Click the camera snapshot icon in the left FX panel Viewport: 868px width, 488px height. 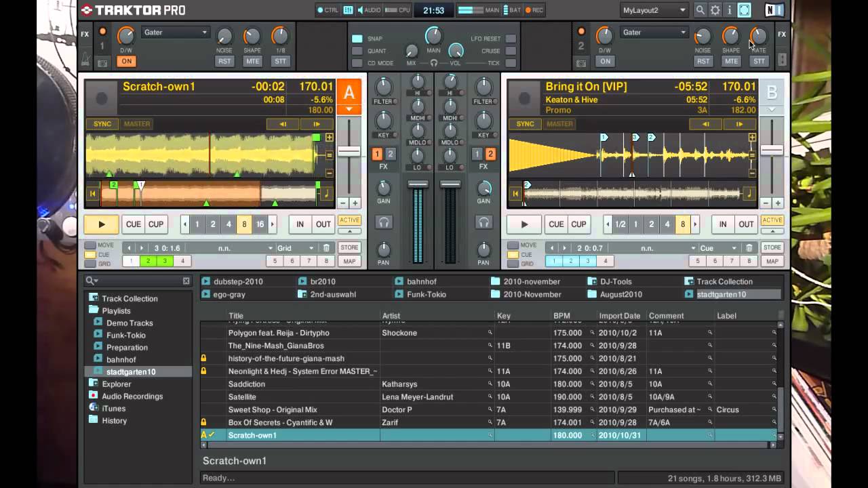pyautogui.click(x=102, y=62)
